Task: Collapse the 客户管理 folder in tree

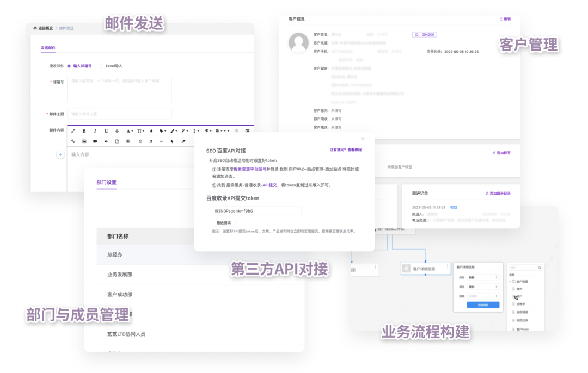Action: coord(511,282)
